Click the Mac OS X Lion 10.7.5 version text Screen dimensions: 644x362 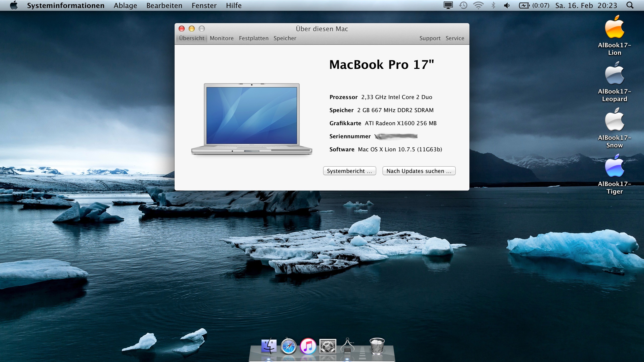400,150
